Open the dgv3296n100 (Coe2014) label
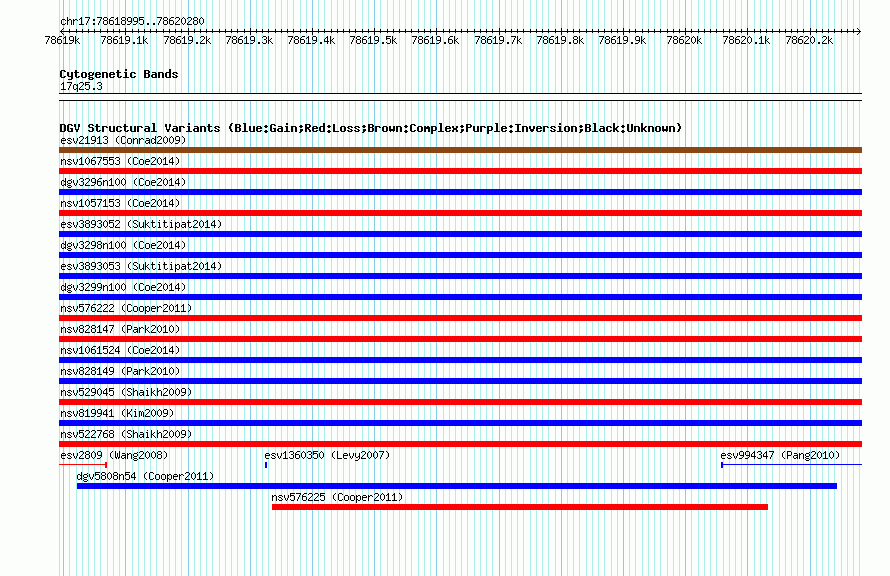The image size is (890, 576). point(123,182)
